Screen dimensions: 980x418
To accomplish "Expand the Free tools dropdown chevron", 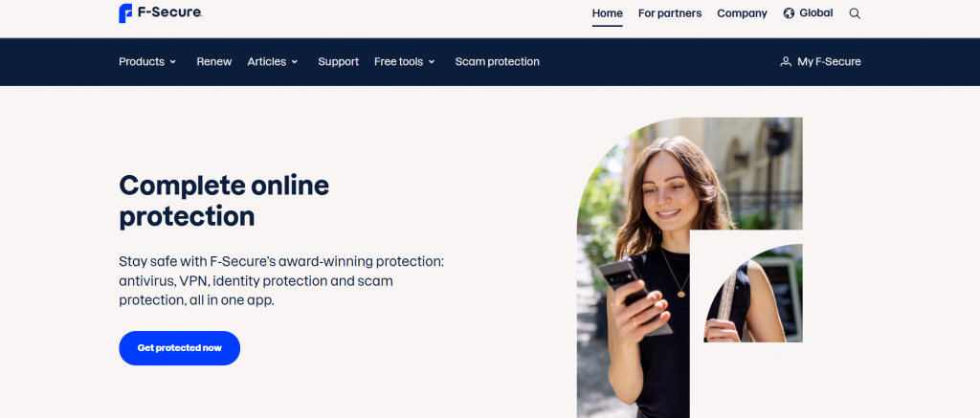I will 432,62.
